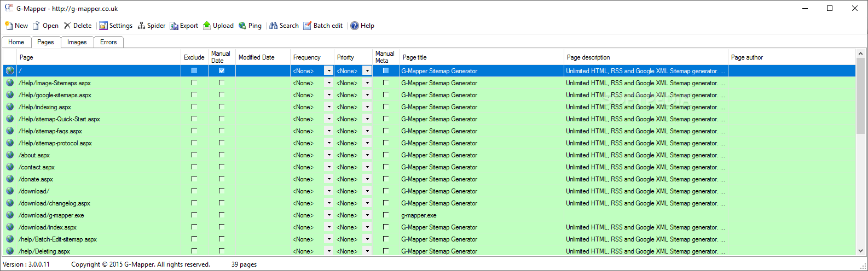868x271 pixels.
Task: Click the Upload toolbar icon
Action: pyautogui.click(x=207, y=26)
